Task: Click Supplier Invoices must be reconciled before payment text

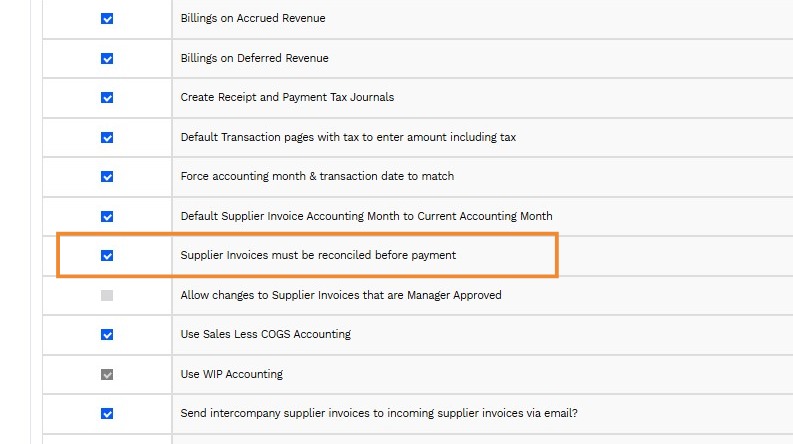Action: click(x=318, y=256)
